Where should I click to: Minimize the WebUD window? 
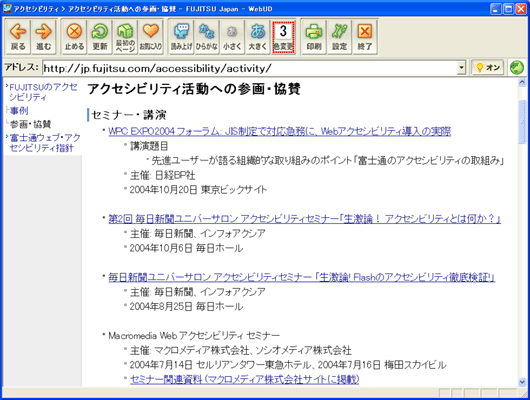pos(496,9)
